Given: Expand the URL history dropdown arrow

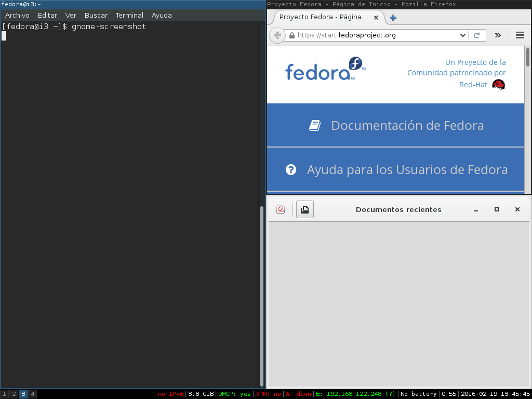Looking at the screenshot, I should click(x=463, y=35).
